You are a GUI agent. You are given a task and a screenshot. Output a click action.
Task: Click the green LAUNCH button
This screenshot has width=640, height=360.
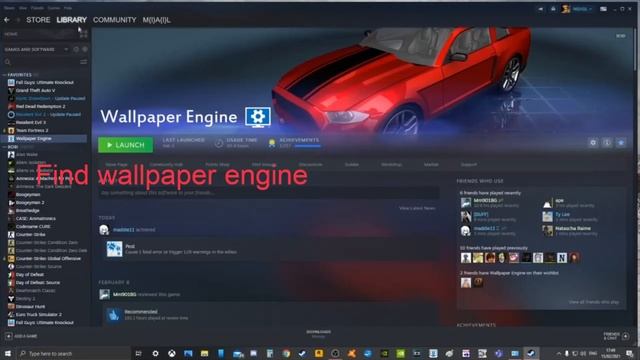[125, 145]
